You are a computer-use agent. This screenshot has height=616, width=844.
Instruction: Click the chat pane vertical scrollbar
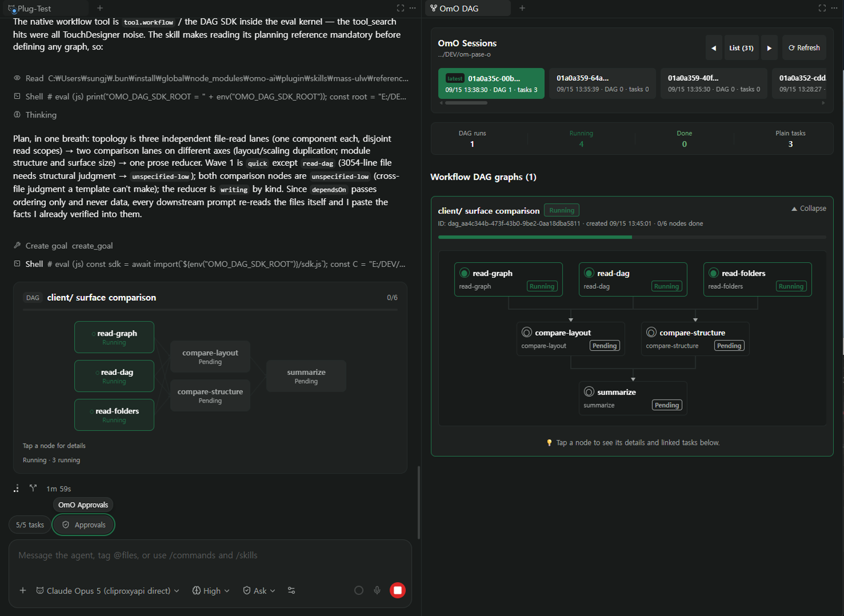[419, 502]
